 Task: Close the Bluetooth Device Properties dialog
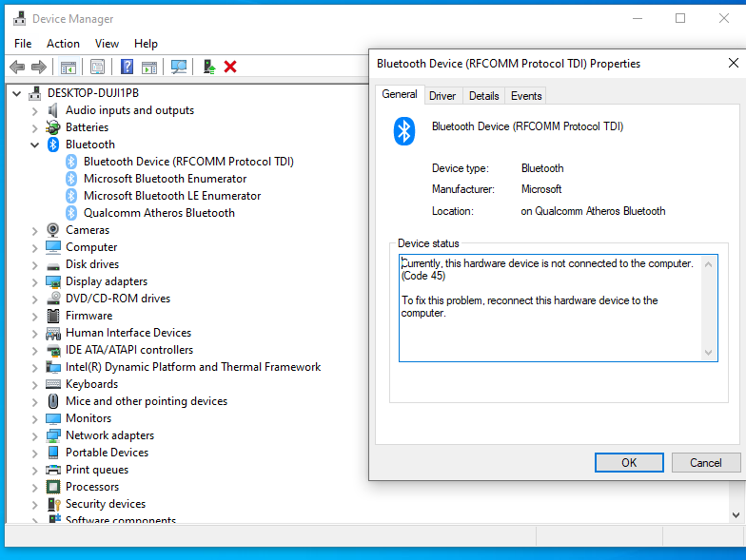(x=733, y=63)
